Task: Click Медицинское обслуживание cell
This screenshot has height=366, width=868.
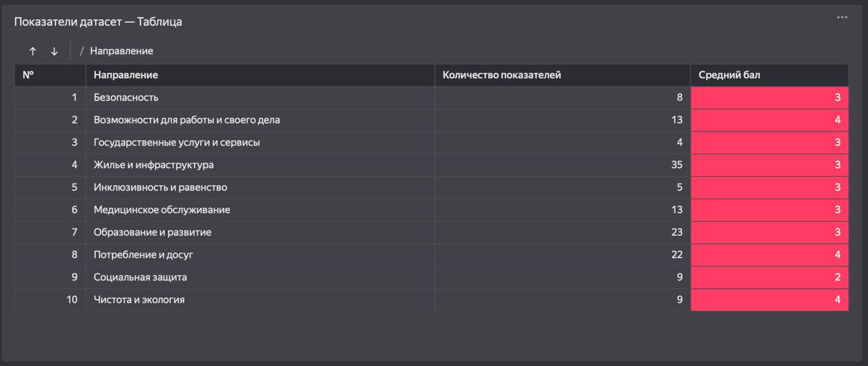Action: (x=260, y=209)
